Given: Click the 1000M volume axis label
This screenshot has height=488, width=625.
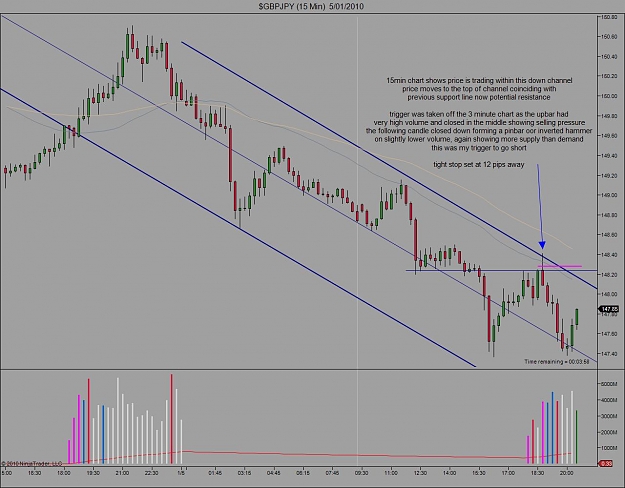Looking at the screenshot, I should point(609,448).
